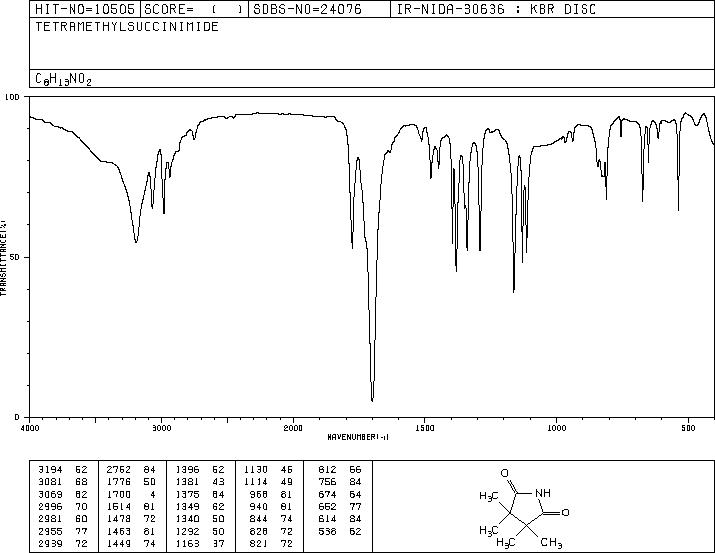Click the 2000 wavenumber axis label
The image size is (715, 553).
pos(293,428)
